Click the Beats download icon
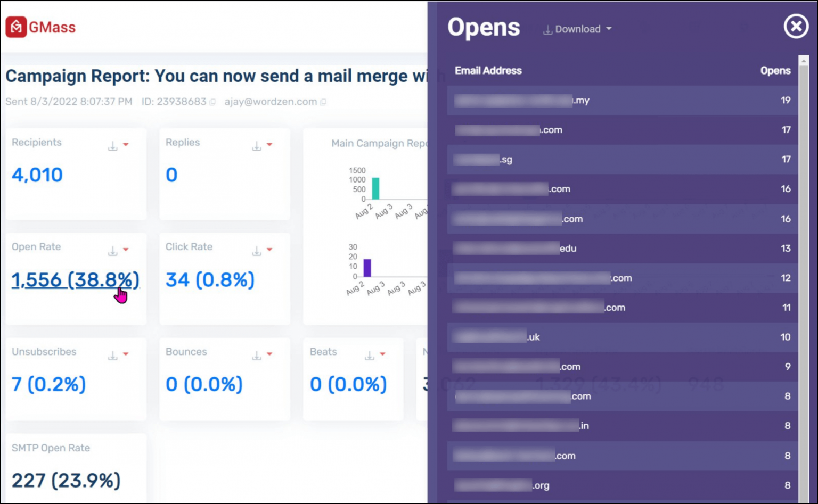This screenshot has width=818, height=504. [x=369, y=355]
